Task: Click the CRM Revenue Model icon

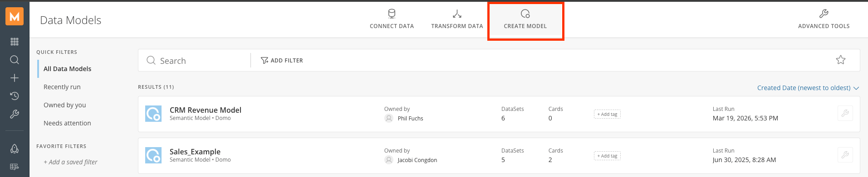Action: point(153,114)
